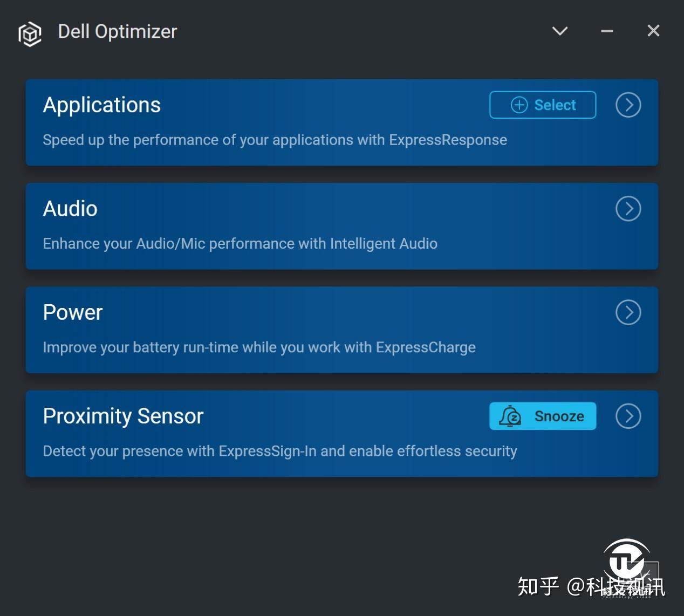This screenshot has height=616, width=684.
Task: Click the Dell Optimizer cube logo
Action: pos(30,33)
